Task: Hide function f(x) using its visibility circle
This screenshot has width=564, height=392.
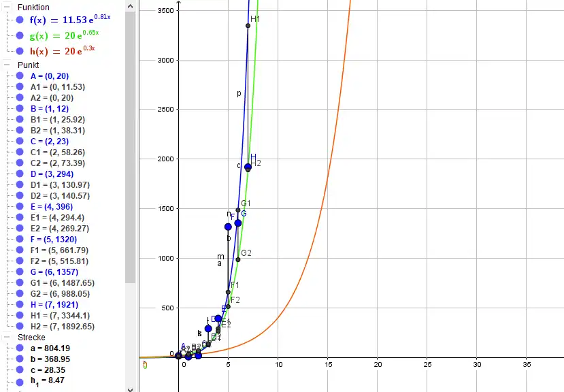Action: point(20,20)
